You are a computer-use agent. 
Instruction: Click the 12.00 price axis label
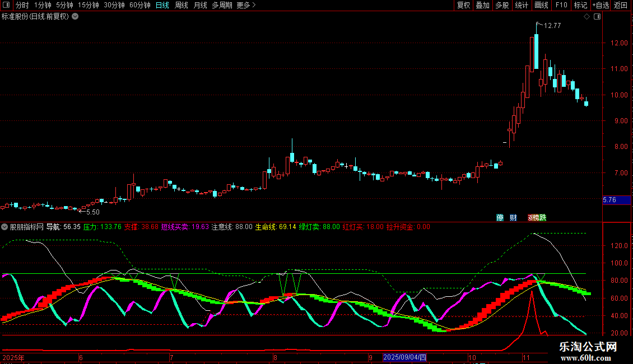coord(620,43)
